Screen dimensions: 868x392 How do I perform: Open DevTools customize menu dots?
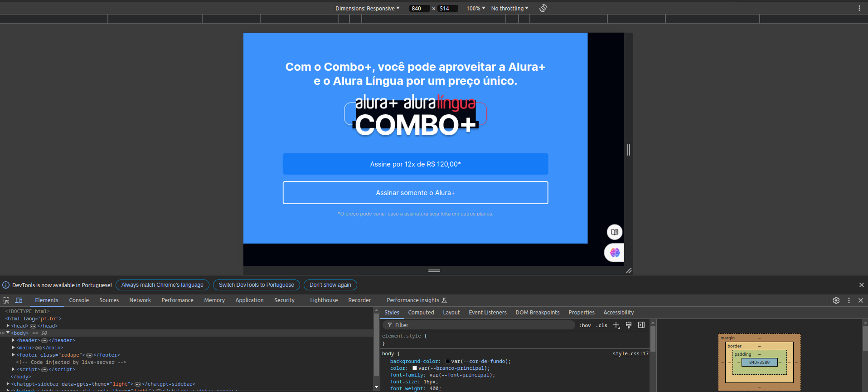click(x=849, y=300)
